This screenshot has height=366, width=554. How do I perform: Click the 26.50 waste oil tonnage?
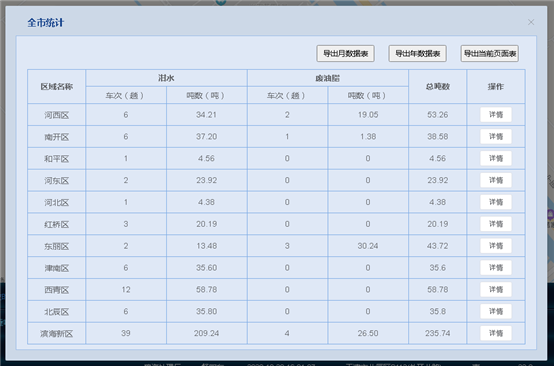(368, 333)
